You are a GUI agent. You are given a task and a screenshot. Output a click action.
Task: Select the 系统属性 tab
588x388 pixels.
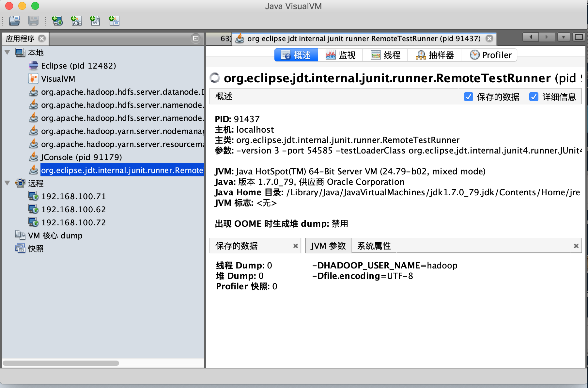[374, 246]
